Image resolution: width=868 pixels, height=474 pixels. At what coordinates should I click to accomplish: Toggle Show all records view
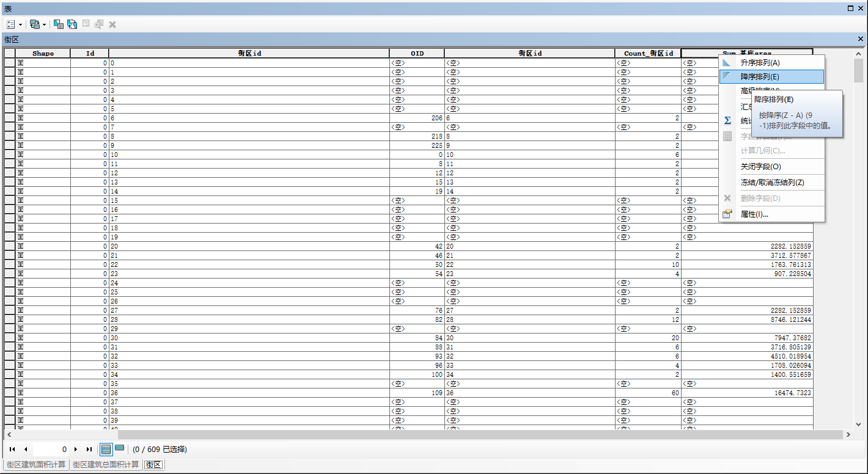[106, 450]
